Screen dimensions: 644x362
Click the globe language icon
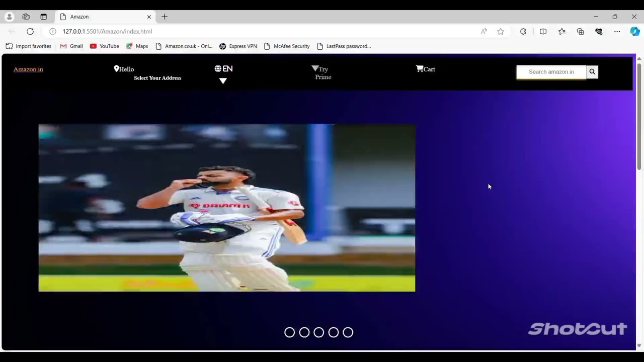coord(218,69)
